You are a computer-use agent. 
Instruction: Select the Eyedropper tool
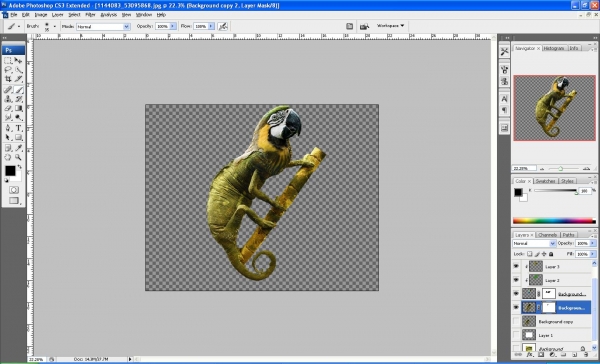coord(18,148)
